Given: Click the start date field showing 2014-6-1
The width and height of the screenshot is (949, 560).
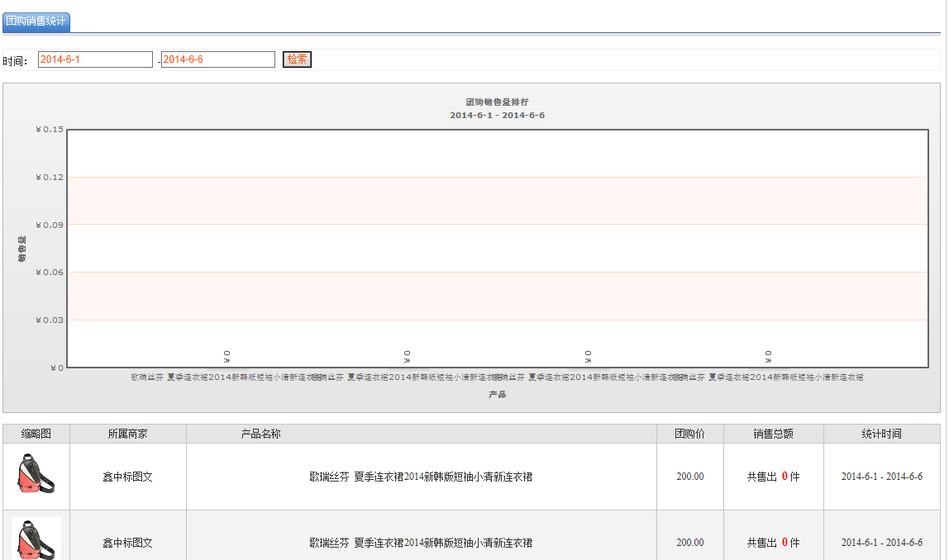Looking at the screenshot, I should (x=95, y=59).
